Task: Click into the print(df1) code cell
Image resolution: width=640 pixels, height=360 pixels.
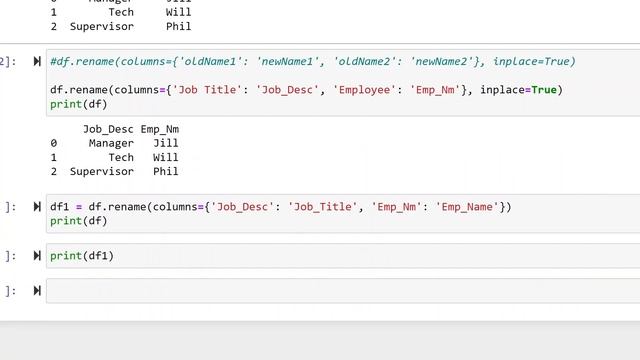Action: coord(343,256)
